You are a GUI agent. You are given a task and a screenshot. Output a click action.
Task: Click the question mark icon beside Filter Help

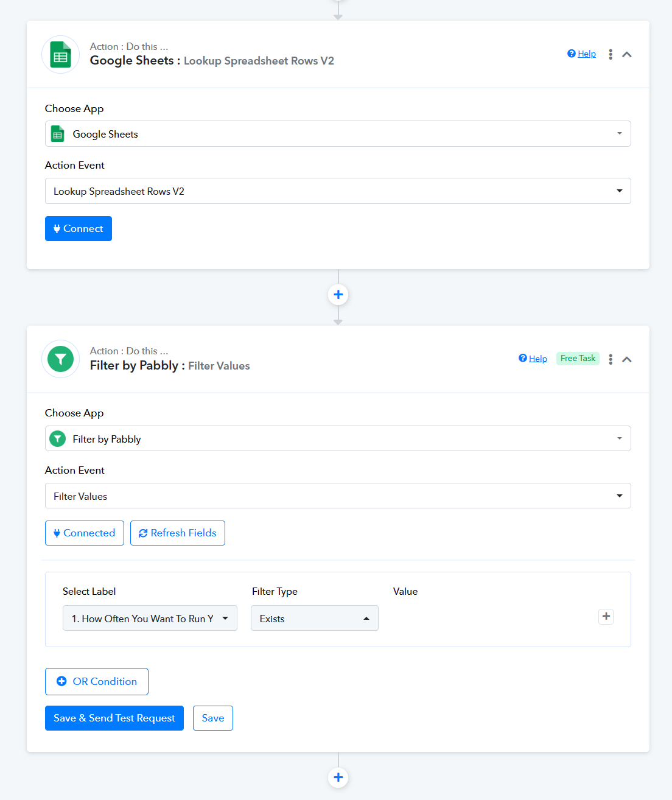(x=523, y=358)
